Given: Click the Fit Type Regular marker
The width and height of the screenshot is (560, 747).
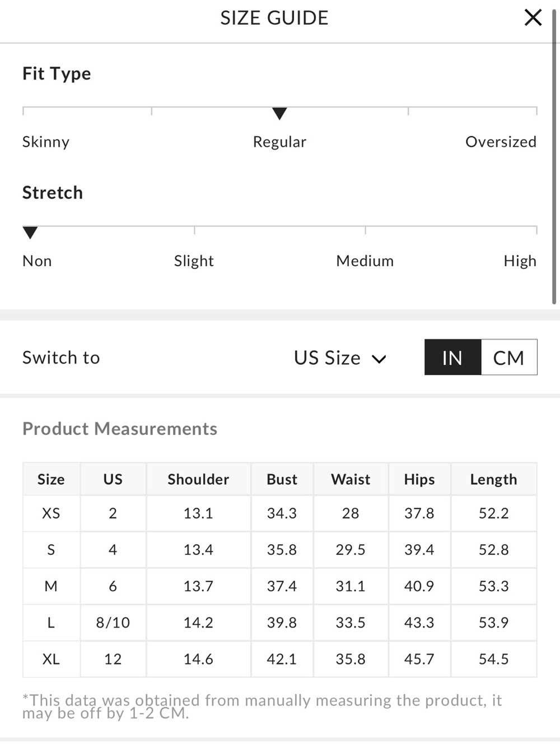Looking at the screenshot, I should coord(279,114).
